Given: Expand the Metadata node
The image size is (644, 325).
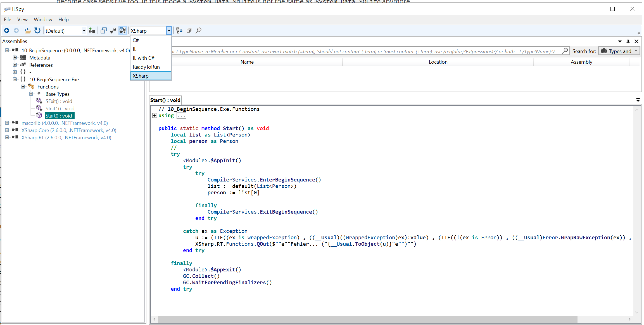Looking at the screenshot, I should coord(15,58).
